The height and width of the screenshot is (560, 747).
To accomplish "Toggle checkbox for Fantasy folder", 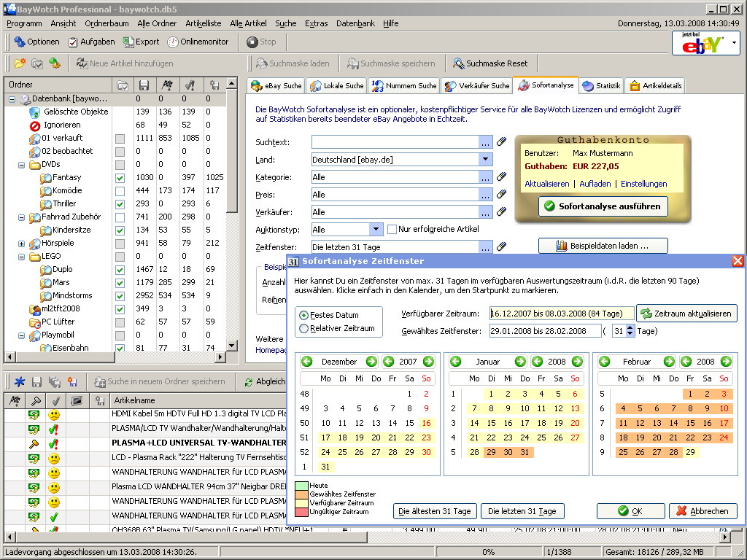I will (120, 178).
